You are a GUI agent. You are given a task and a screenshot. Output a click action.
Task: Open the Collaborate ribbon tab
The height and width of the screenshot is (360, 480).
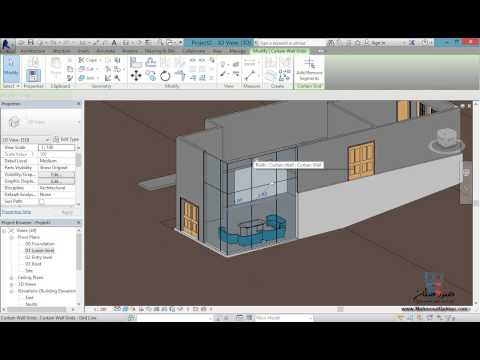[194, 51]
